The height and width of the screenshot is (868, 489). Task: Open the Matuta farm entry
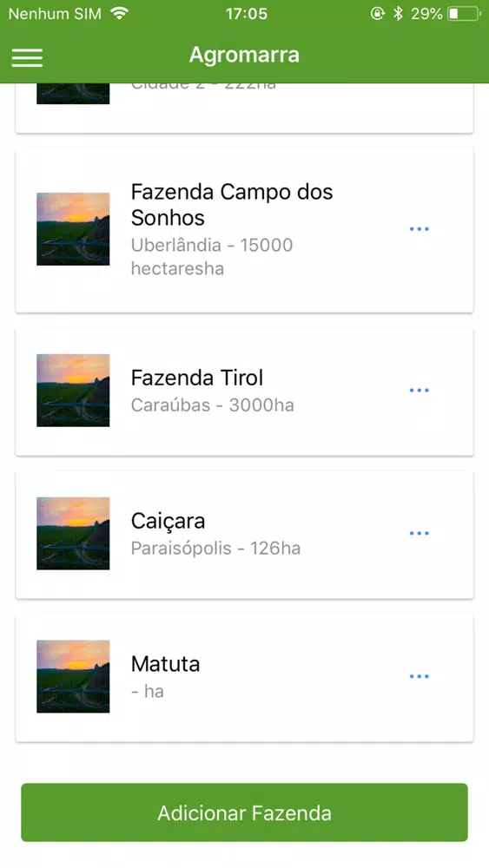coord(244,678)
